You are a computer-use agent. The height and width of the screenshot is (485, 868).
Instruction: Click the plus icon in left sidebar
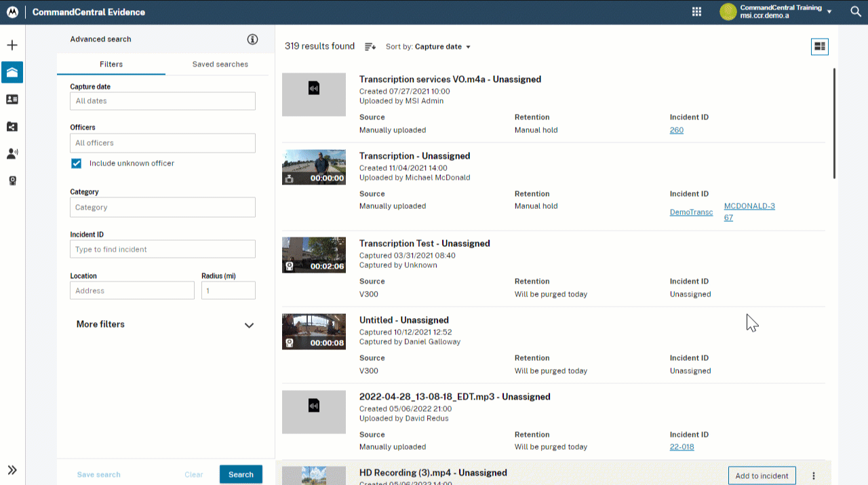(12, 45)
